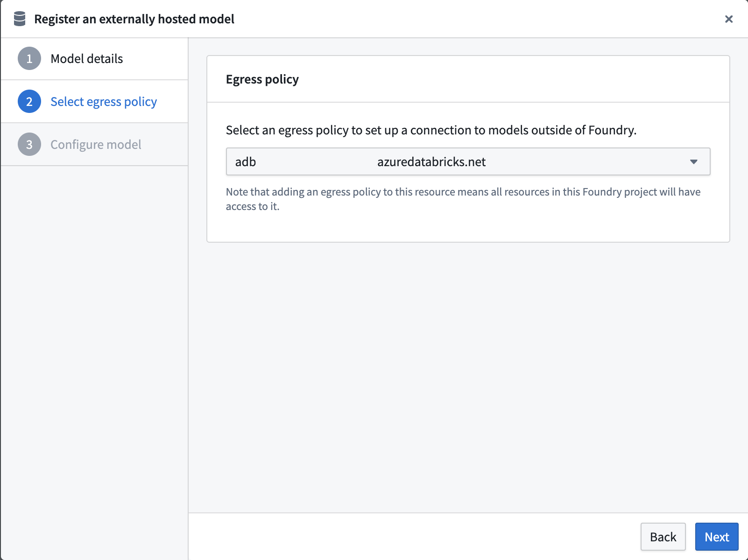Click the dropdown caret on the egress policy field
This screenshot has width=748, height=560.
pos(694,161)
